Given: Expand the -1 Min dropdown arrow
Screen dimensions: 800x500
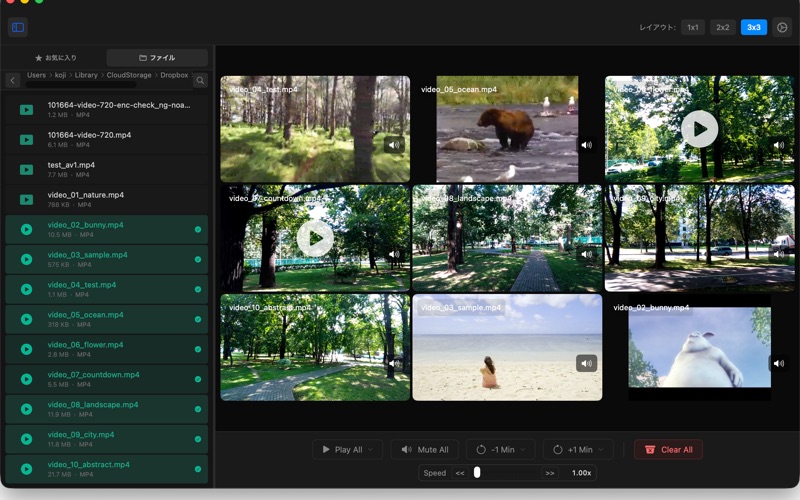Looking at the screenshot, I should click(523, 449).
